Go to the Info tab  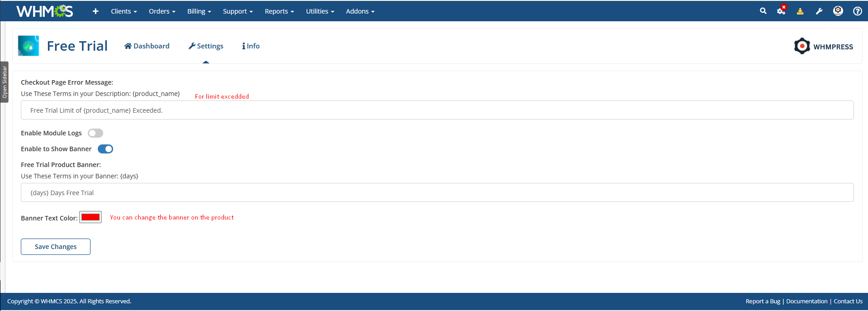point(251,46)
